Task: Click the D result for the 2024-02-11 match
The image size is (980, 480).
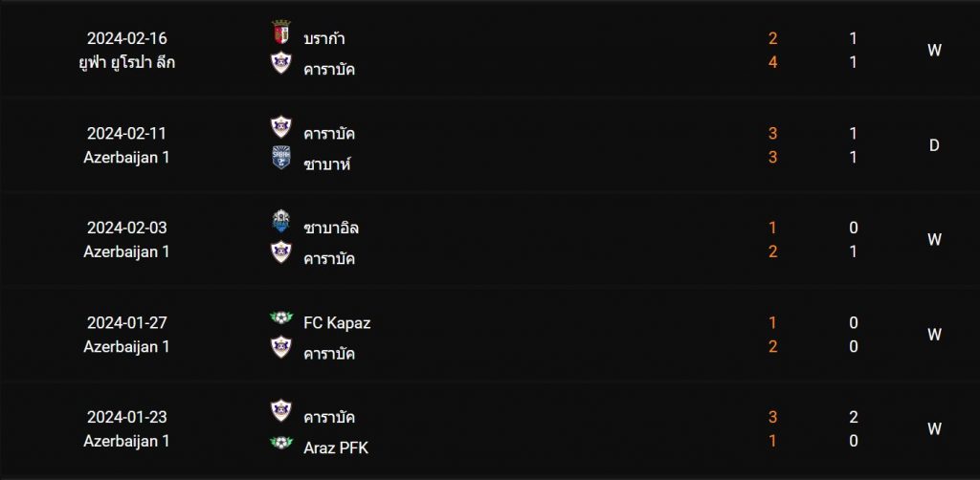Action: click(x=934, y=145)
